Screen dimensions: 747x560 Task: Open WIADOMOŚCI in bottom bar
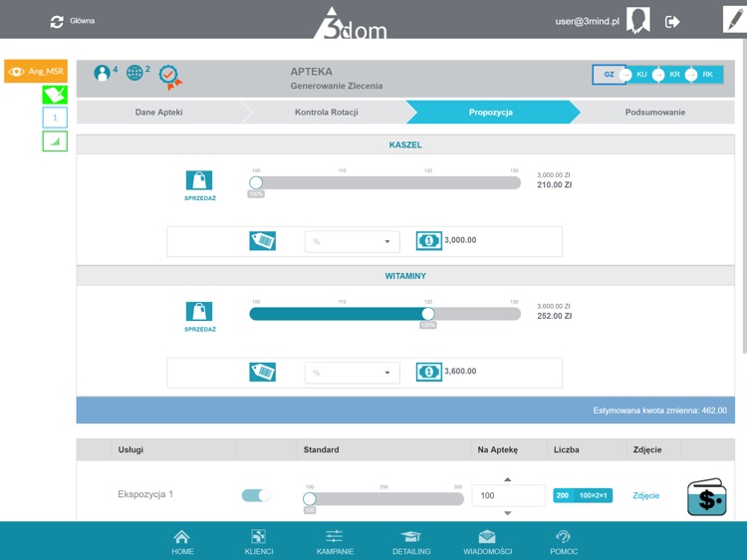tap(487, 542)
